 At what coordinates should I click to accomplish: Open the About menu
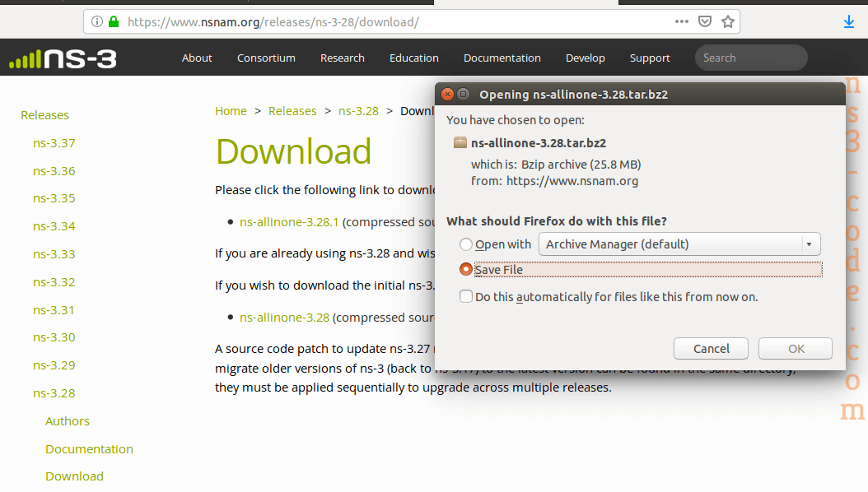pos(197,58)
